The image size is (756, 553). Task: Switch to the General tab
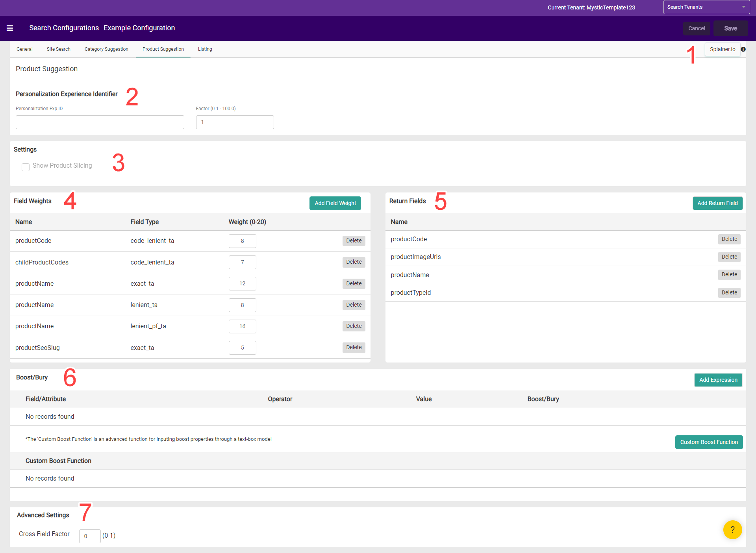point(24,49)
